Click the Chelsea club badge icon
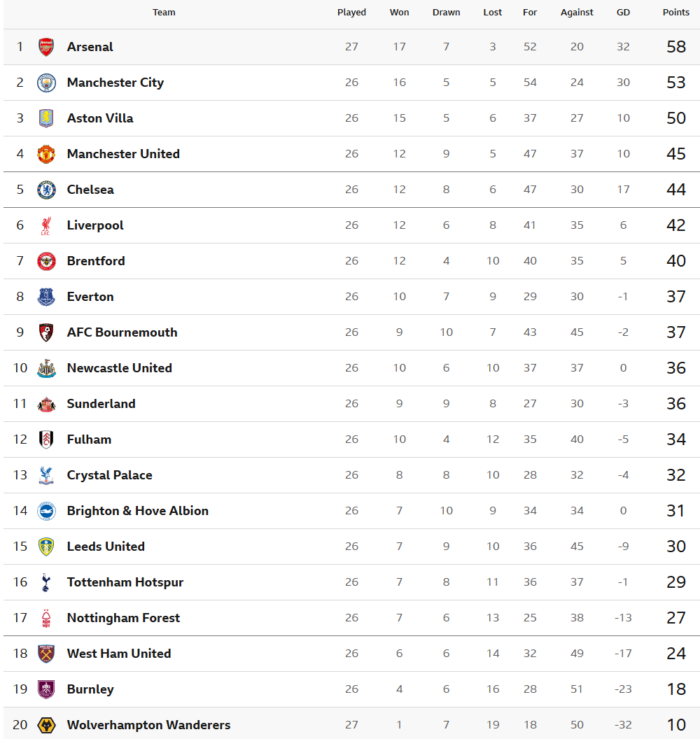Screen dimensions: 700x739 [x=46, y=190]
